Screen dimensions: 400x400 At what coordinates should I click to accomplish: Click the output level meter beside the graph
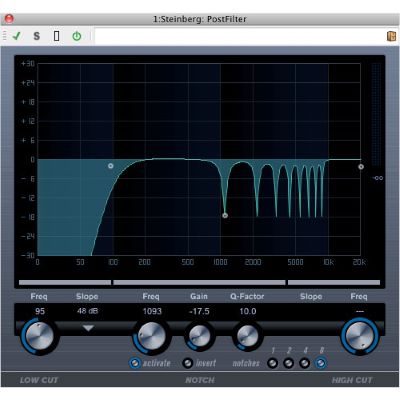tap(376, 115)
